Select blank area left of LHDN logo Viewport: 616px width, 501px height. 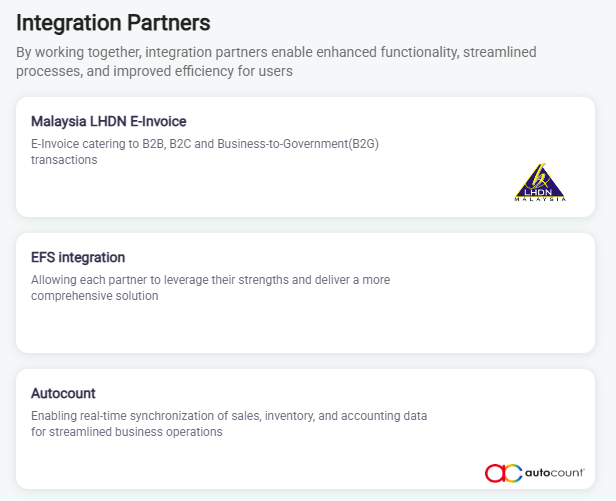click(x=300, y=190)
